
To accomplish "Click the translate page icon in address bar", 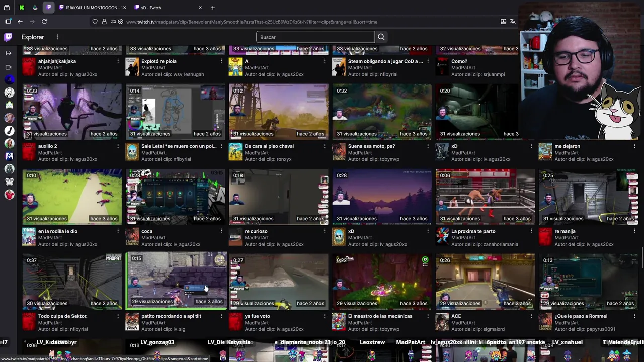I will click(x=513, y=22).
